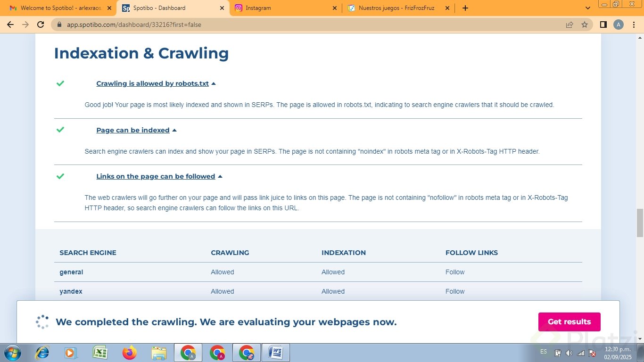Close the Instagram tab
This screenshot has height=362, width=644.
(335, 8)
